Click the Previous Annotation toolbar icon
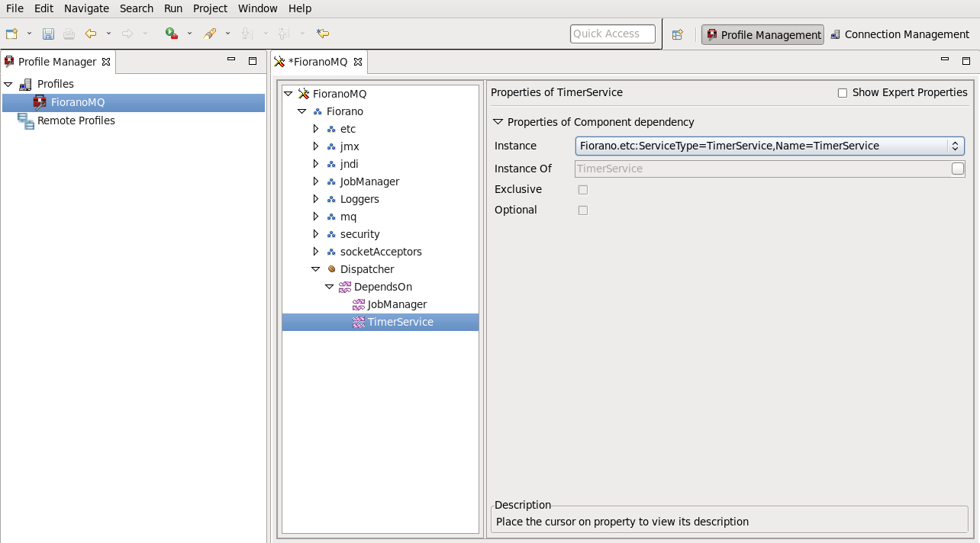Image resolution: width=980 pixels, height=543 pixels. (284, 34)
